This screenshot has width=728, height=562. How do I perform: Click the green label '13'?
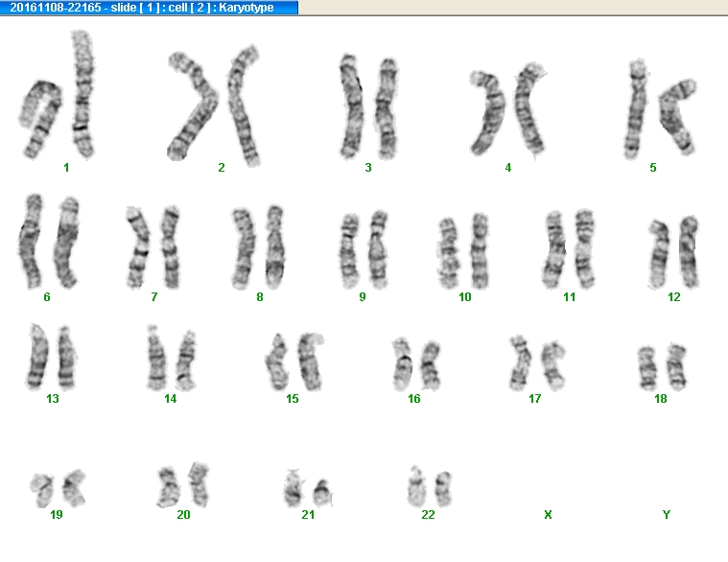[x=53, y=399]
